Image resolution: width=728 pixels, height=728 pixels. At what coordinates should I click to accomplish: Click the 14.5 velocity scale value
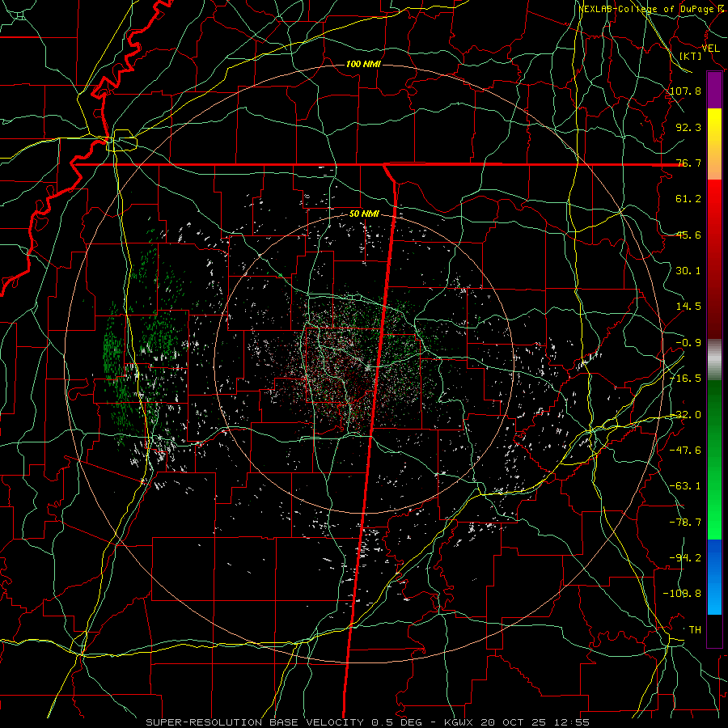[688, 307]
